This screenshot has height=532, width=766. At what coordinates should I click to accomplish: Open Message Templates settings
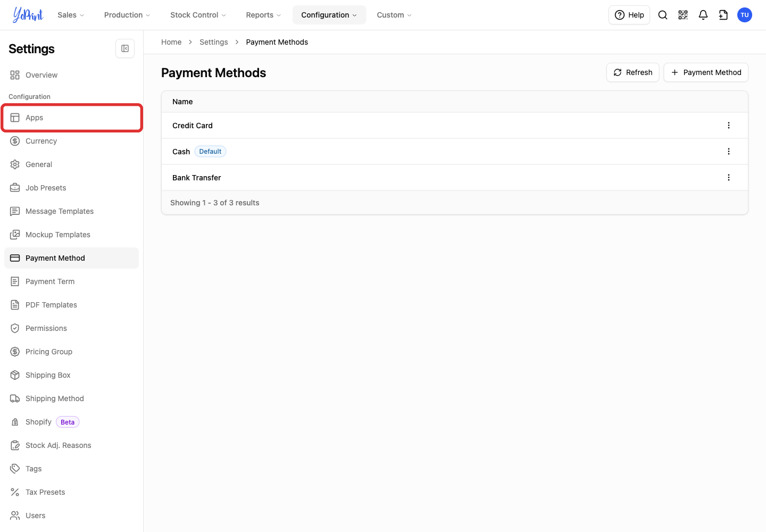pyautogui.click(x=71, y=211)
